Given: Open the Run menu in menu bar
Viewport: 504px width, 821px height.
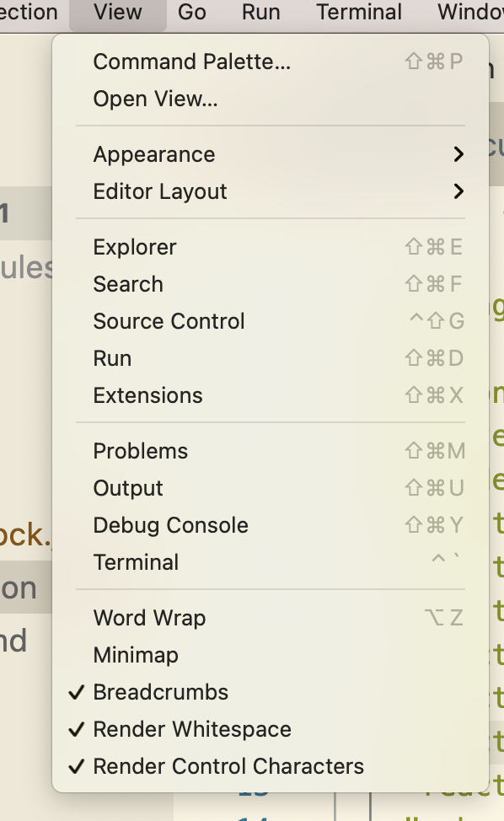Looking at the screenshot, I should 260,13.
